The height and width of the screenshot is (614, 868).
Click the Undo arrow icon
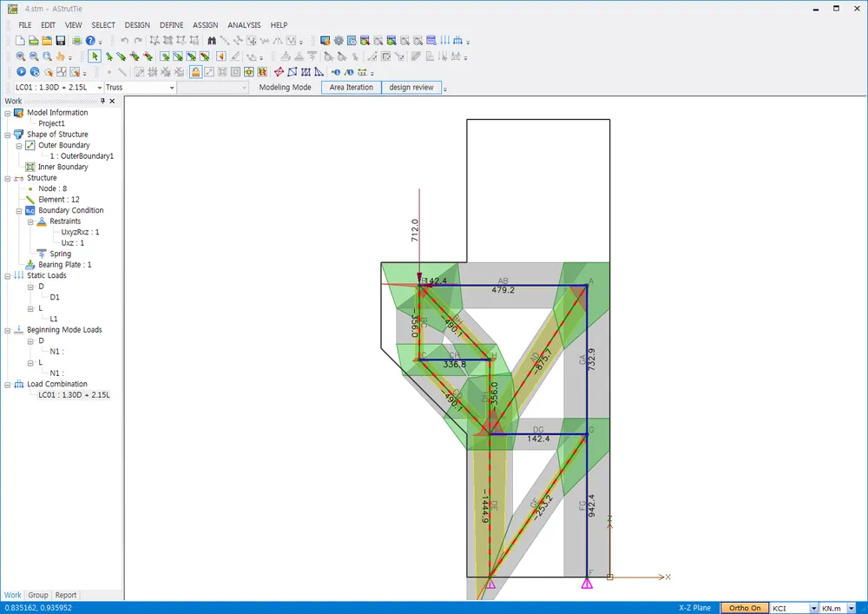pyautogui.click(x=124, y=41)
